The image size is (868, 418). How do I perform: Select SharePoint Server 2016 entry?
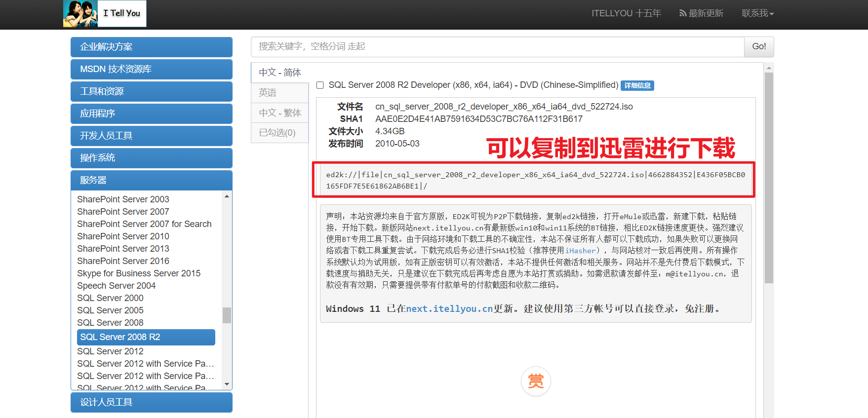(123, 261)
